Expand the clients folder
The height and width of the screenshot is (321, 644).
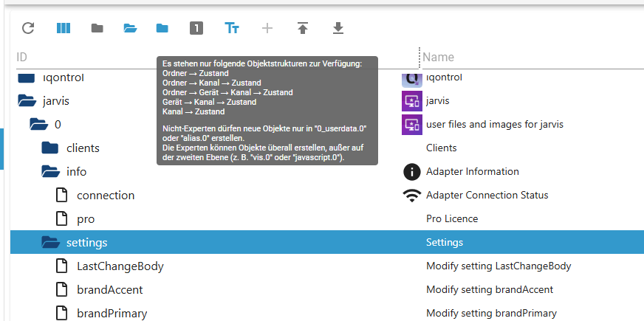(50, 148)
